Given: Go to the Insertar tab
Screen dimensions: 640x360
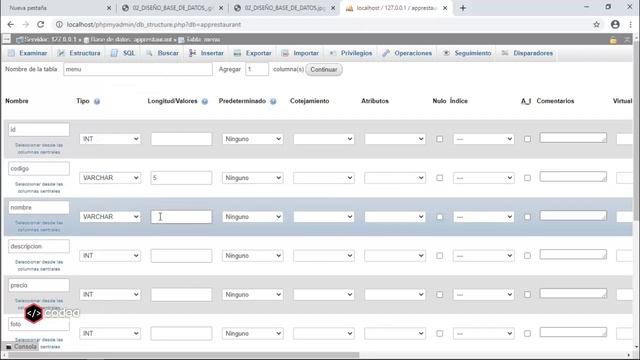Looking at the screenshot, I should click(207, 53).
